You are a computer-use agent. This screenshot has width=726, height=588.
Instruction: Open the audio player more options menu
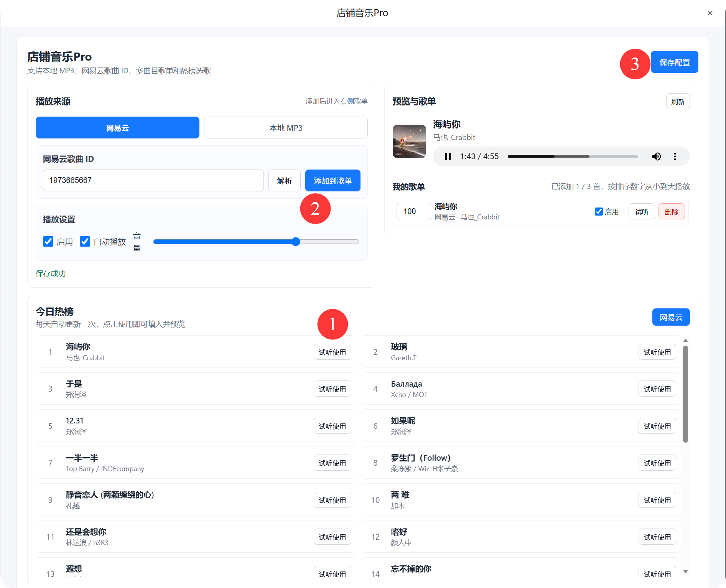[x=675, y=156]
